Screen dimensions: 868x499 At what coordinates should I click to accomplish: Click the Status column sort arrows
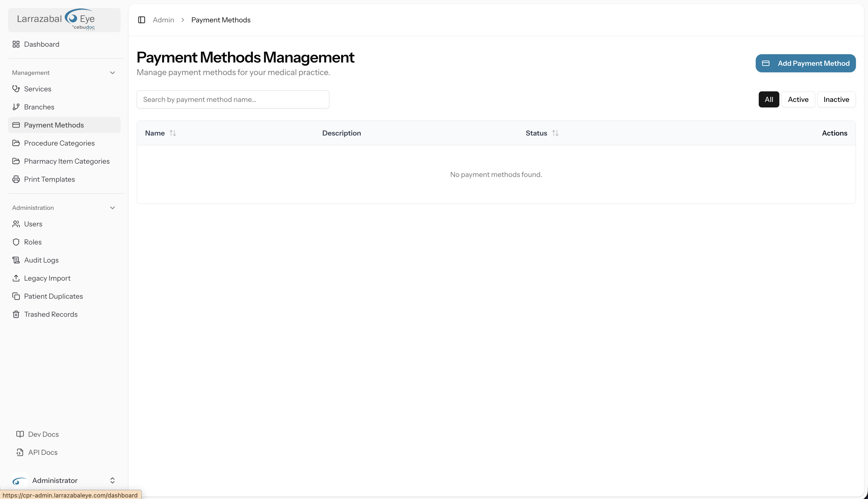point(555,133)
